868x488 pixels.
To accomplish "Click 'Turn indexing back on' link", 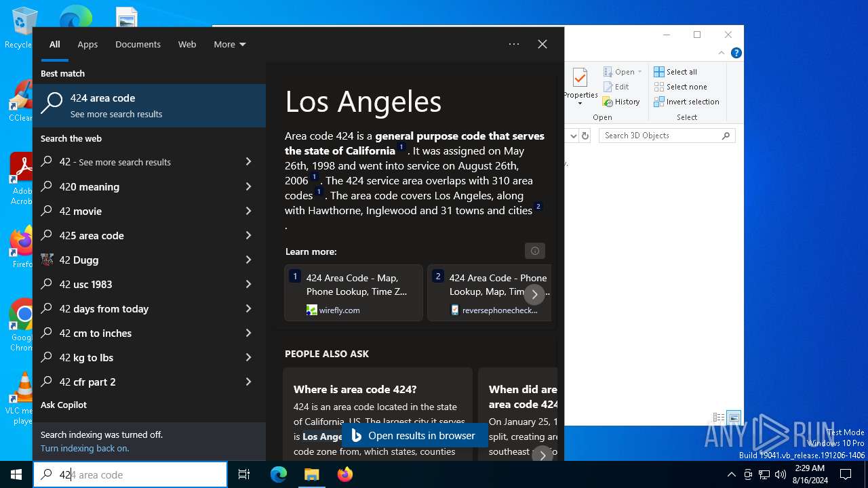I will [x=85, y=448].
